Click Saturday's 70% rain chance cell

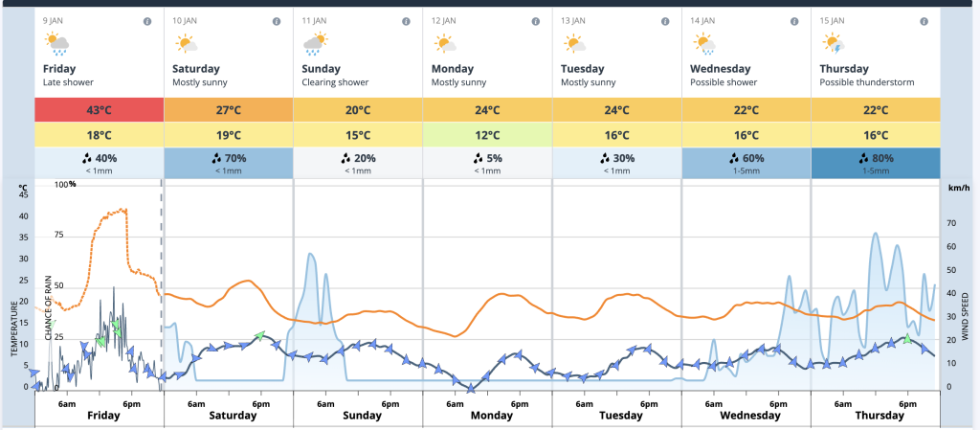[x=229, y=163]
